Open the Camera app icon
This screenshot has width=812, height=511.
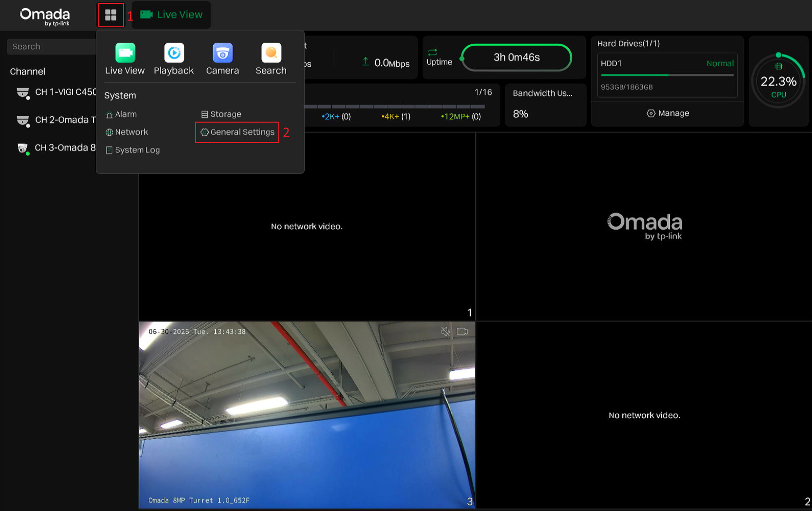click(x=223, y=59)
